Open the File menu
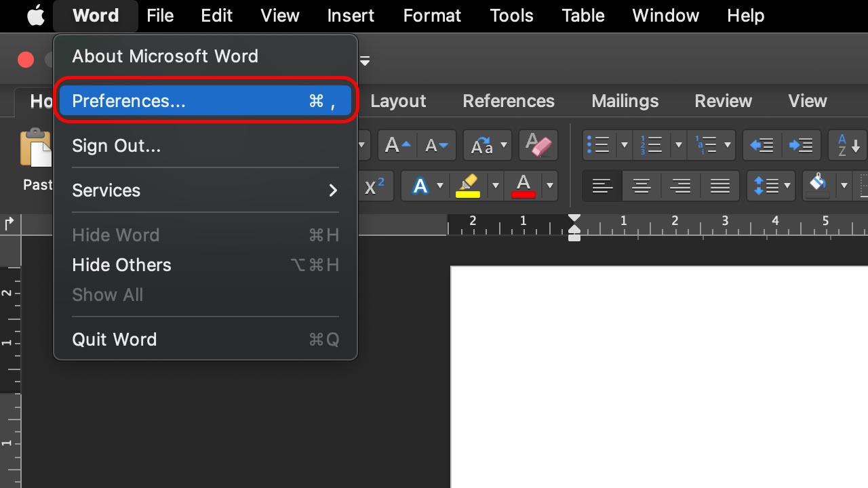 [x=160, y=16]
